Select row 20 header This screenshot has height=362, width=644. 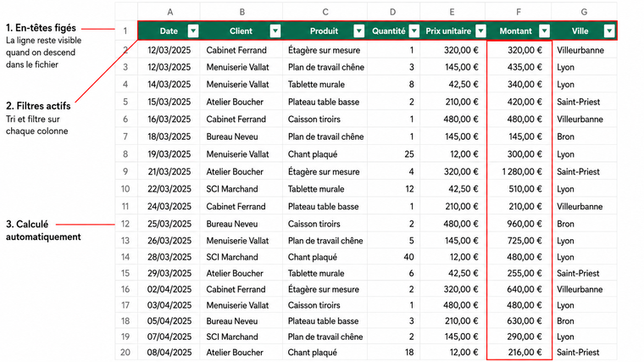[x=125, y=352]
